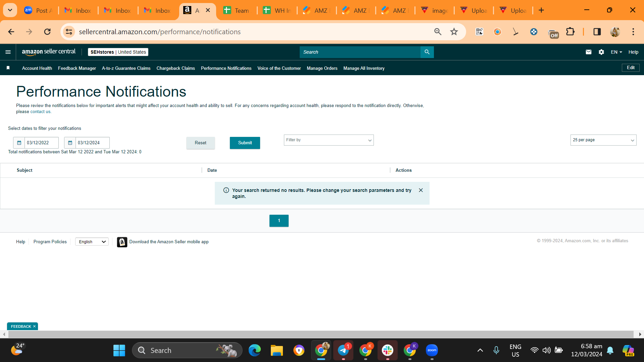Open Account Health menu item

[x=37, y=68]
